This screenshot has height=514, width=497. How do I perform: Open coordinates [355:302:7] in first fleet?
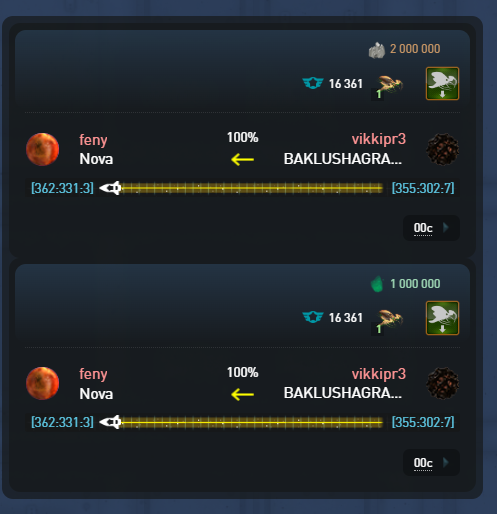tap(423, 188)
